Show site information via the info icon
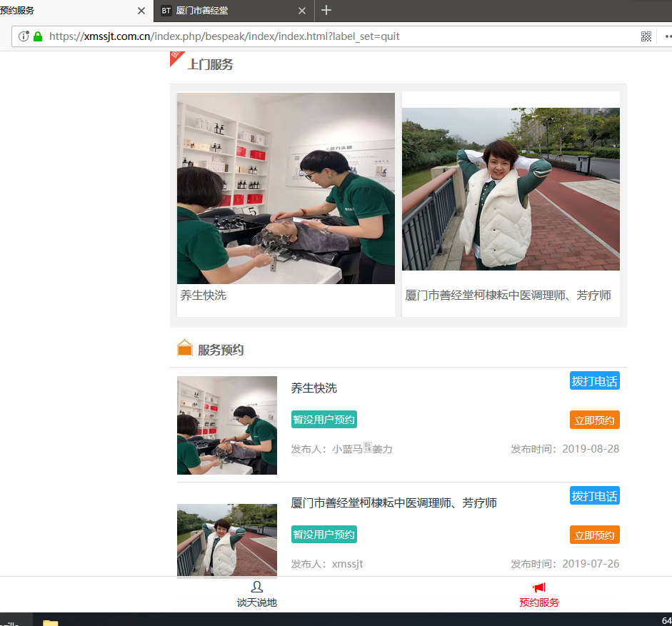The height and width of the screenshot is (626, 672). [x=24, y=36]
